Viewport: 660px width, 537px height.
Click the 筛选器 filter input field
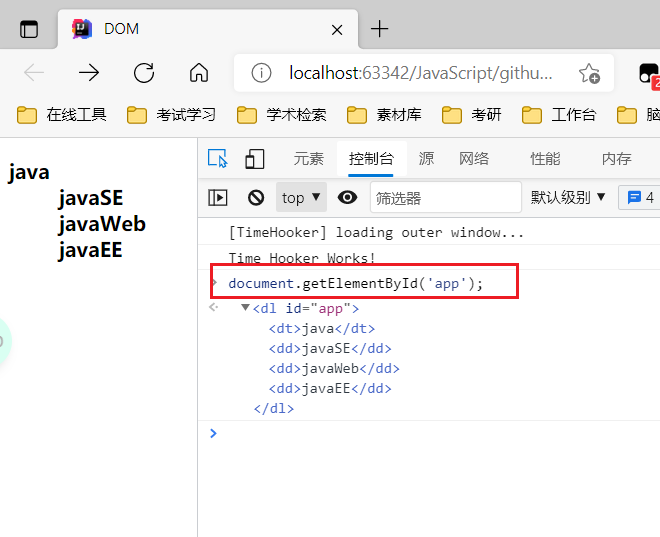coord(445,197)
